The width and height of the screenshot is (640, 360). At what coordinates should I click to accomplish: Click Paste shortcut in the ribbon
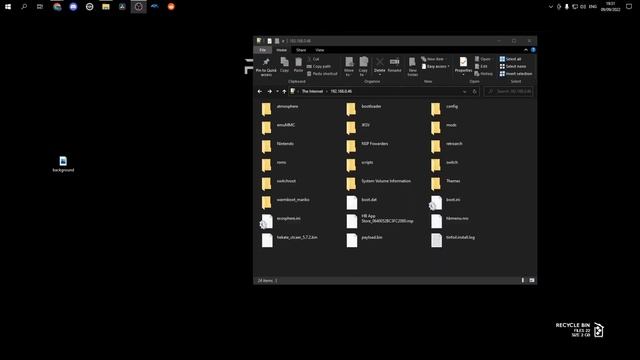pos(322,74)
